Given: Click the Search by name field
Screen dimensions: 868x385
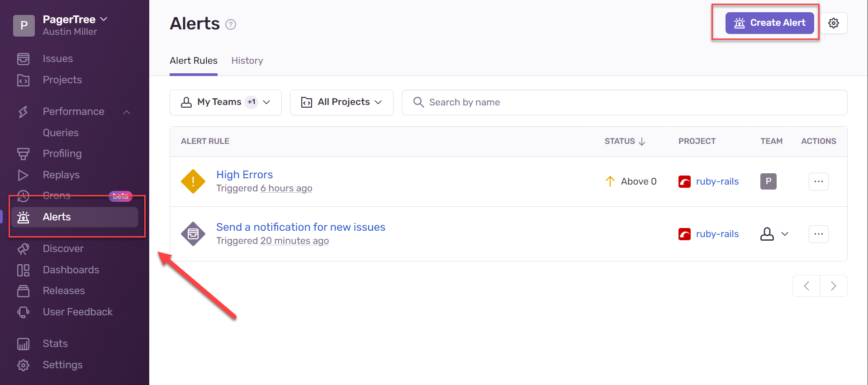Looking at the screenshot, I should tap(624, 102).
